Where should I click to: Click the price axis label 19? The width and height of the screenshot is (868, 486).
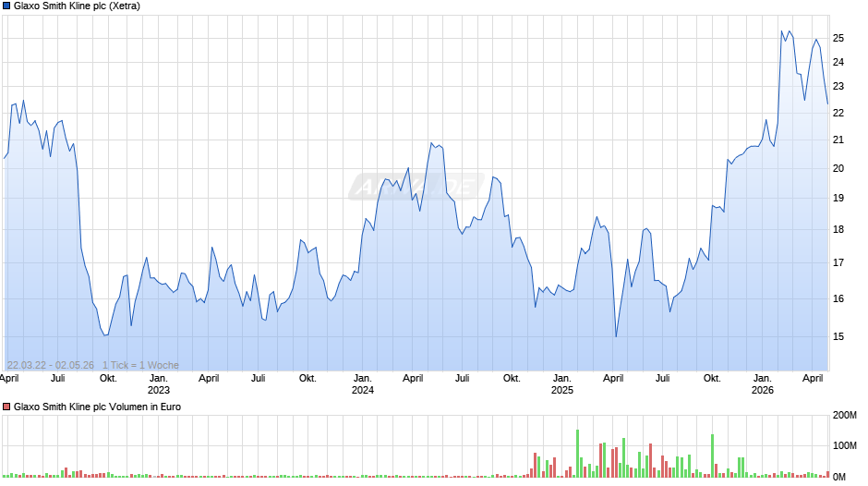click(838, 198)
